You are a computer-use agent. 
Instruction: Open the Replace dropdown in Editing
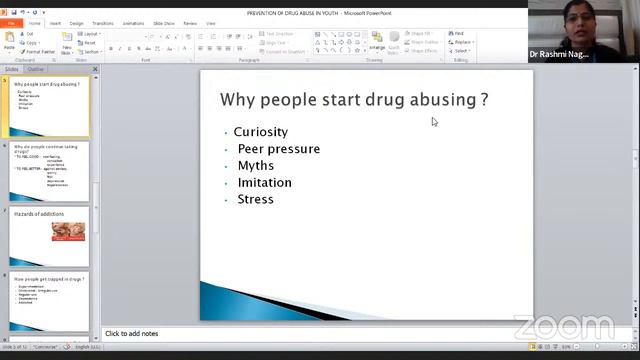tap(461, 42)
